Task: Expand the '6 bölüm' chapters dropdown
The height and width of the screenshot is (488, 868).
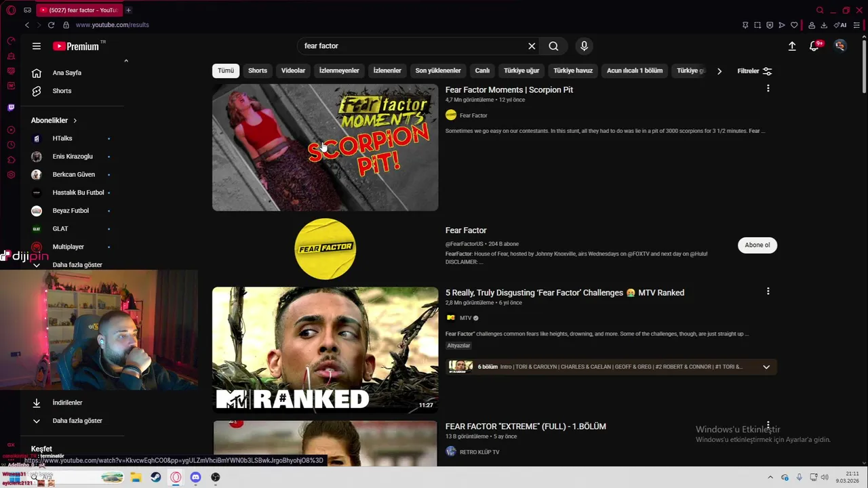Action: point(766,367)
